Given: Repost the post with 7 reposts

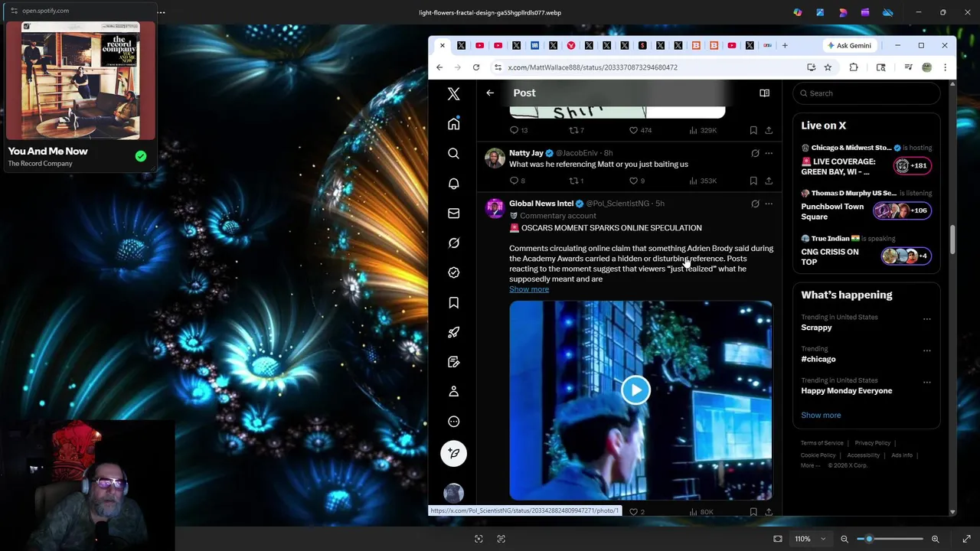Looking at the screenshot, I should pyautogui.click(x=573, y=130).
